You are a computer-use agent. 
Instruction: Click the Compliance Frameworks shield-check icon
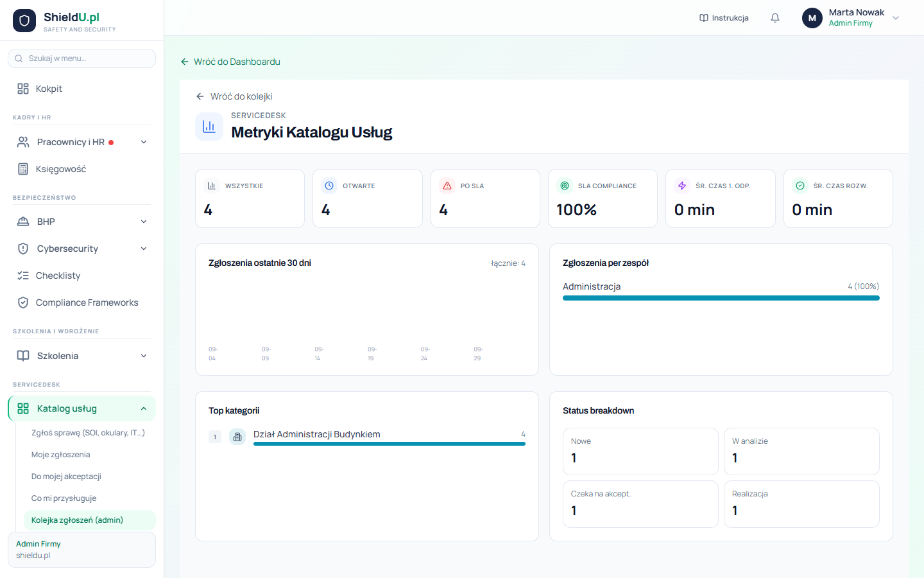(23, 302)
